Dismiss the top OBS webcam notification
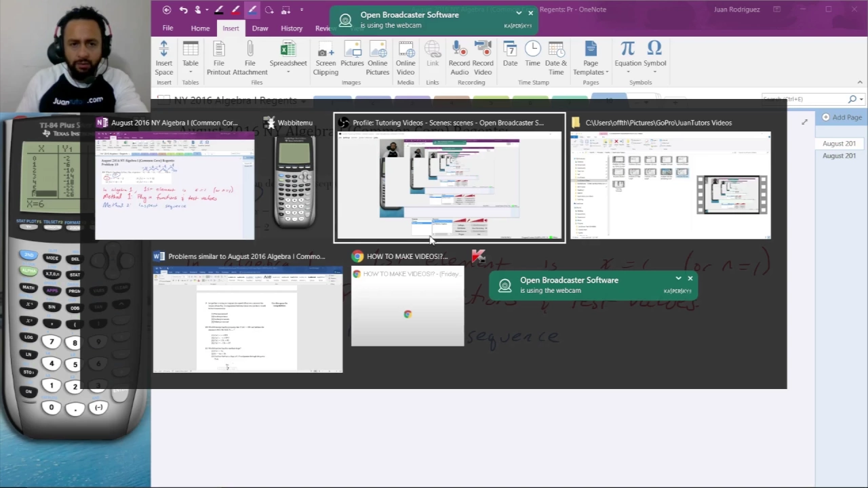This screenshot has height=488, width=868. tap(530, 13)
